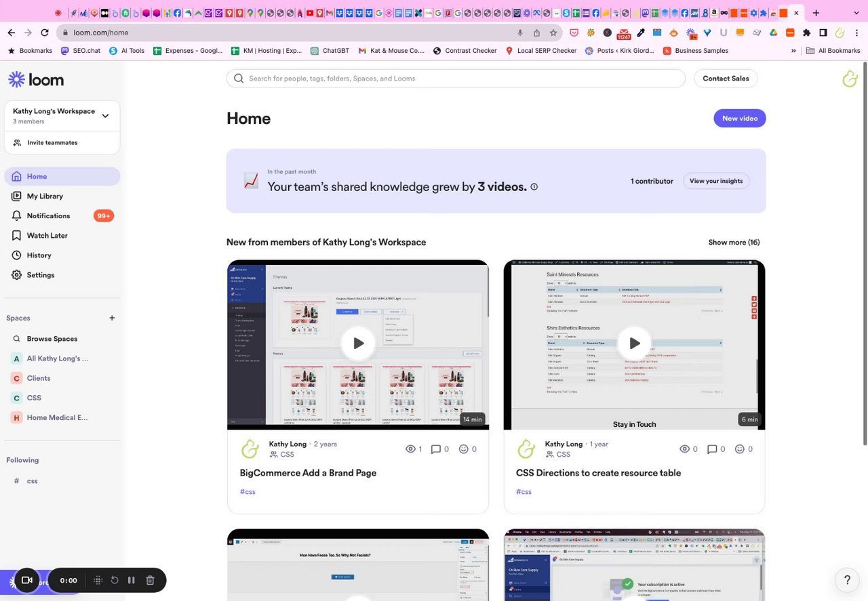The height and width of the screenshot is (601, 868).
Task: Click the page vertical scrollbar
Action: tap(864, 254)
